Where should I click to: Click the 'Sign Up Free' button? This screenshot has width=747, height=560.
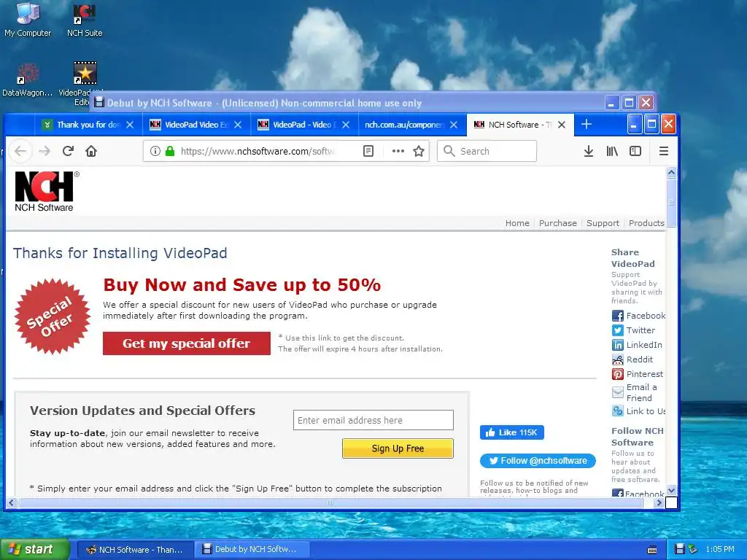pyautogui.click(x=398, y=448)
